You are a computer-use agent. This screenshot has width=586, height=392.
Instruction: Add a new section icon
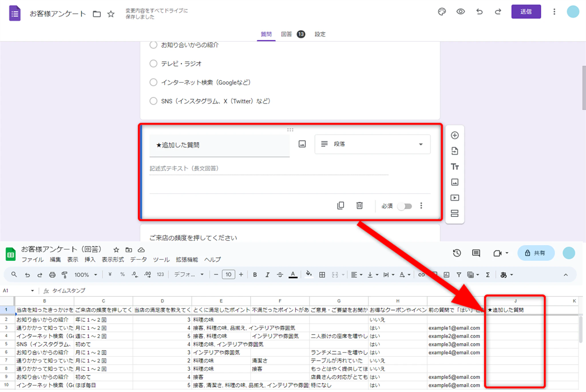coord(455,213)
